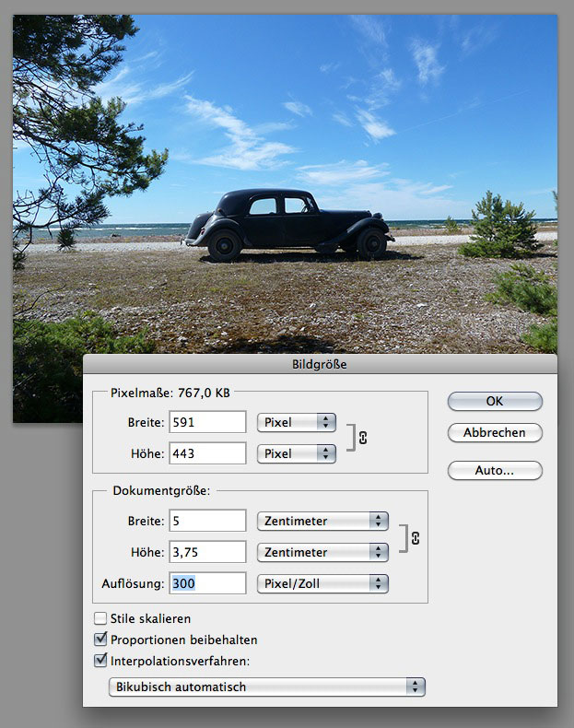Click the Pixelmaße: 767,0 KB label

170,393
